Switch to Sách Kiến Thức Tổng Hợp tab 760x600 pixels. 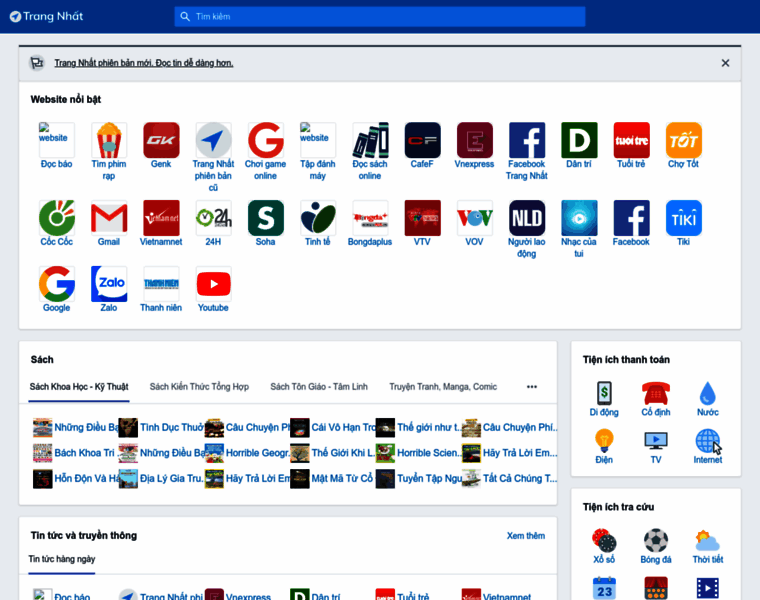click(x=199, y=387)
